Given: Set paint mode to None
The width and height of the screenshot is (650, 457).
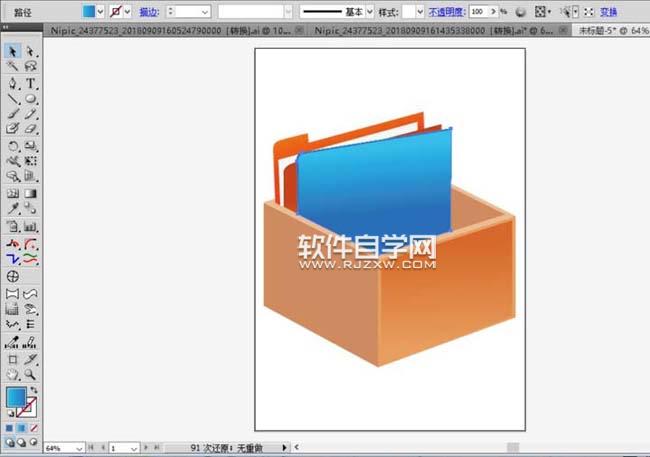Looking at the screenshot, I should pyautogui.click(x=34, y=428).
